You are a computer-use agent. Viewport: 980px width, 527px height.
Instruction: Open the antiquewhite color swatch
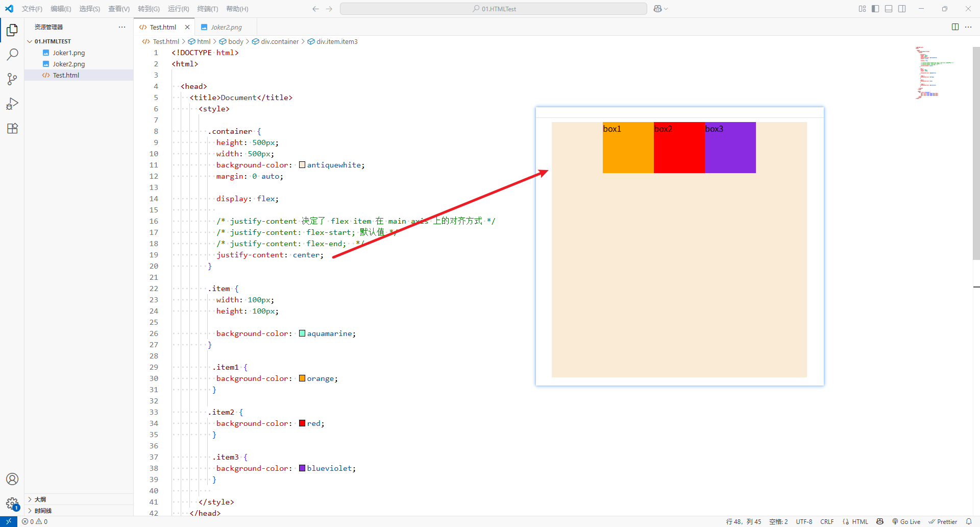(x=302, y=165)
